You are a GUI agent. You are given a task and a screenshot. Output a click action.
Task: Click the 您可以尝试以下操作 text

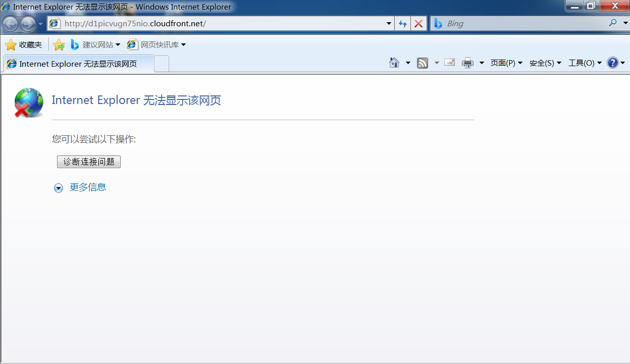[94, 139]
